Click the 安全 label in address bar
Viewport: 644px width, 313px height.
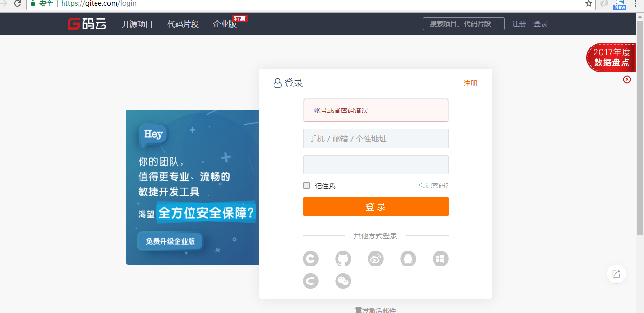pos(46,3)
